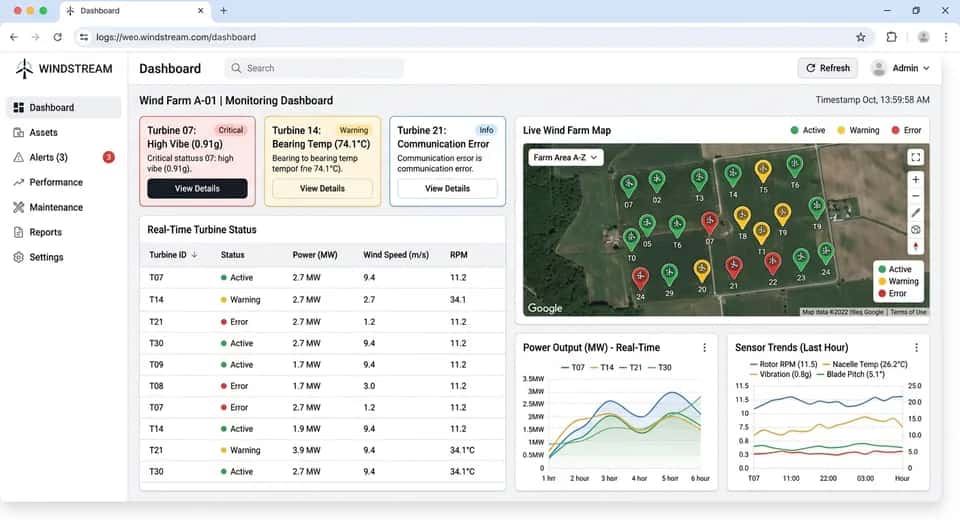The width and height of the screenshot is (960, 524).
Task: Zoom out with the map minus icon
Action: [915, 196]
